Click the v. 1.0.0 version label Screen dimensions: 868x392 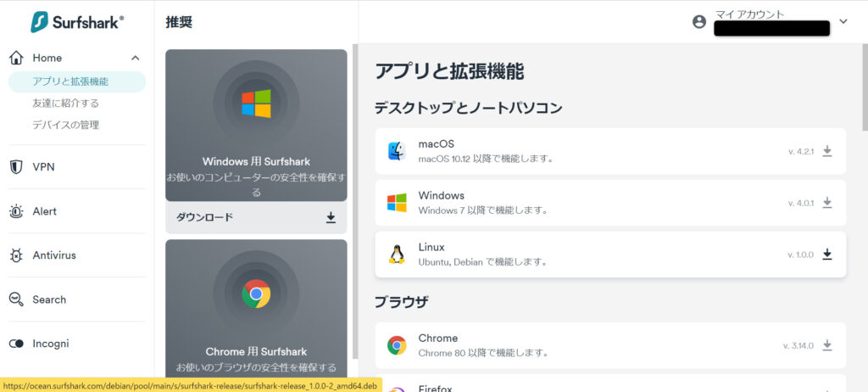click(x=800, y=255)
